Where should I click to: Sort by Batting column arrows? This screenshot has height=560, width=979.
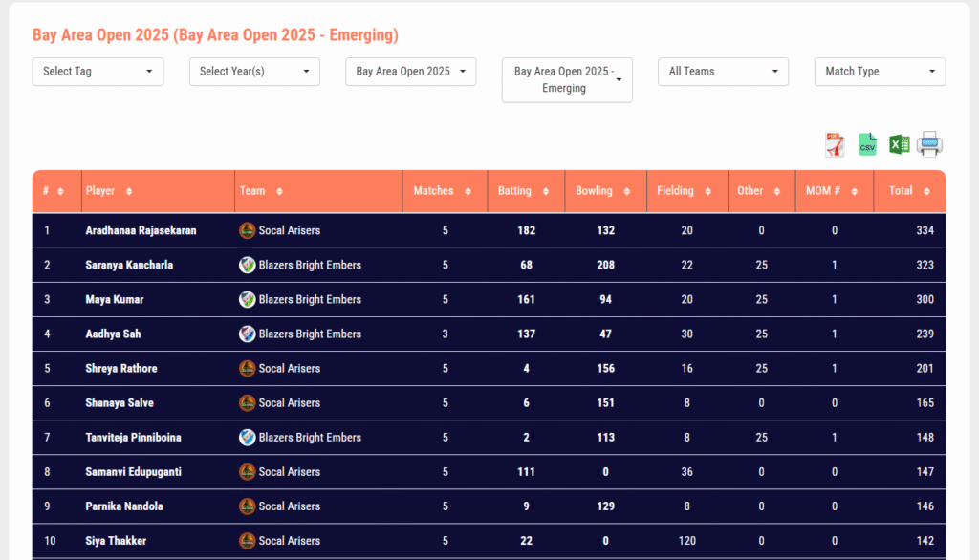coord(546,191)
